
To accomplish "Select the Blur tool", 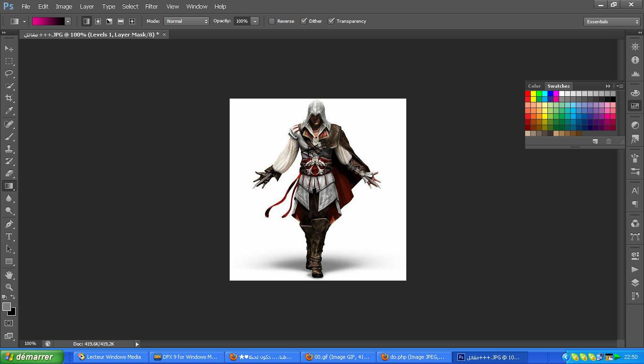I will 9,198.
